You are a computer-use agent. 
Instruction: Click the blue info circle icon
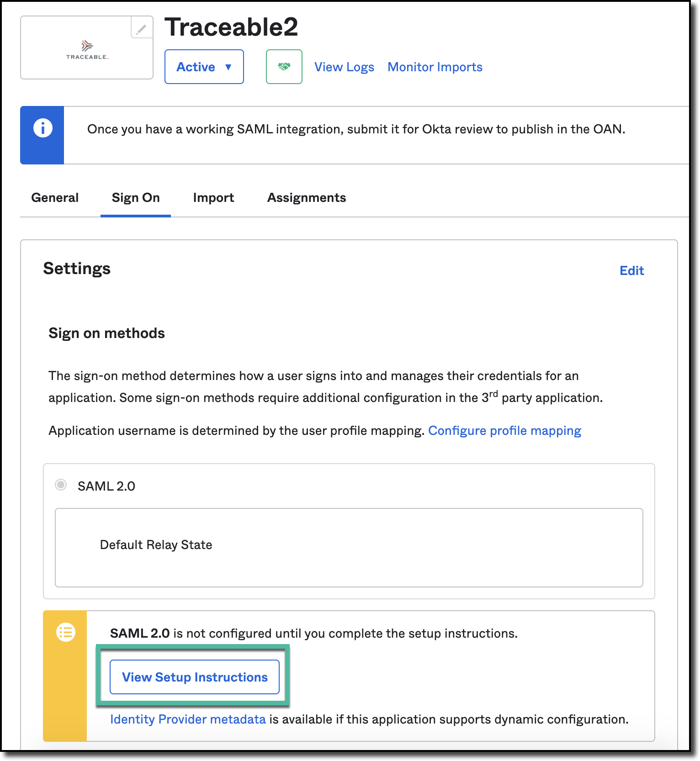(x=43, y=128)
